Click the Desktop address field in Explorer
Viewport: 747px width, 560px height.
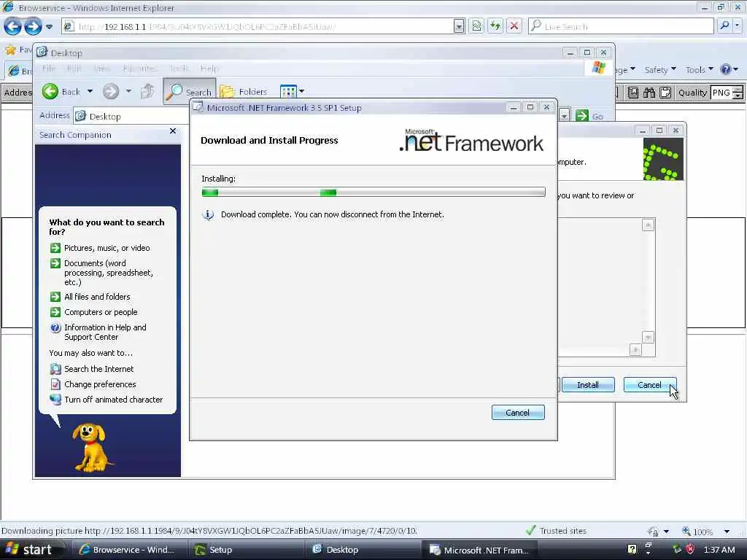[x=131, y=116]
